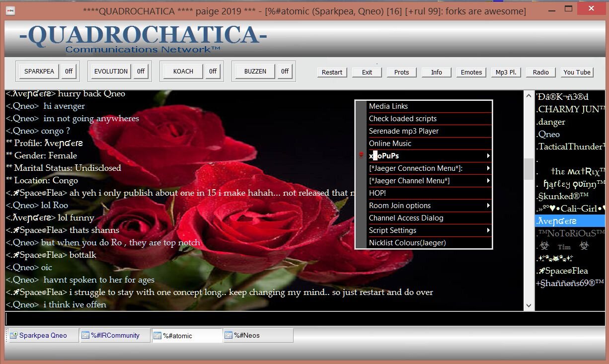Image resolution: width=609 pixels, height=364 pixels.
Task: Click the Sparkpea Qneo status window icon
Action: pos(13,336)
